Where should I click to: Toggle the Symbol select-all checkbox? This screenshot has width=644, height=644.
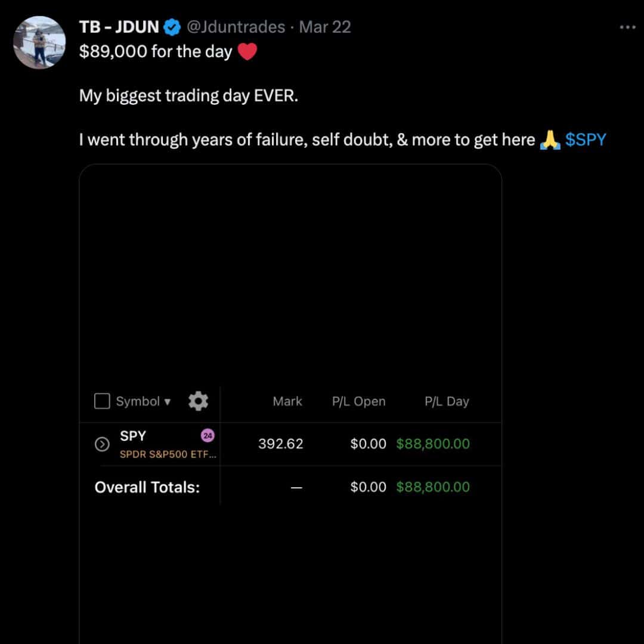click(102, 401)
